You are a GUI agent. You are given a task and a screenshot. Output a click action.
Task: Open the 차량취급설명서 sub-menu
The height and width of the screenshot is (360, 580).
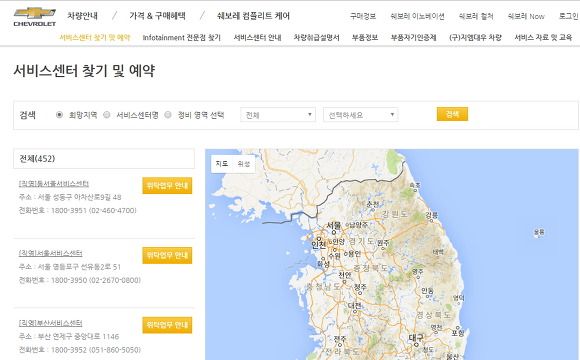(x=317, y=37)
